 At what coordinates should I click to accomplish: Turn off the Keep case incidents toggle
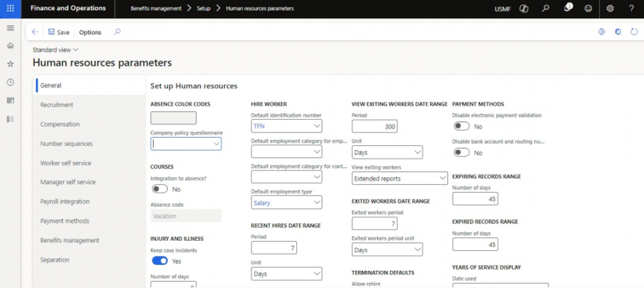160,261
